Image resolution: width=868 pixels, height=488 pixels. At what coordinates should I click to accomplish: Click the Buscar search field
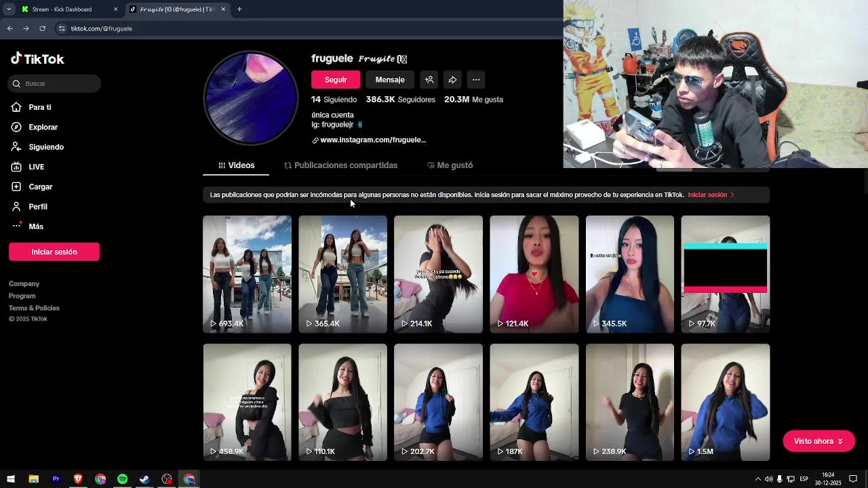tap(54, 83)
